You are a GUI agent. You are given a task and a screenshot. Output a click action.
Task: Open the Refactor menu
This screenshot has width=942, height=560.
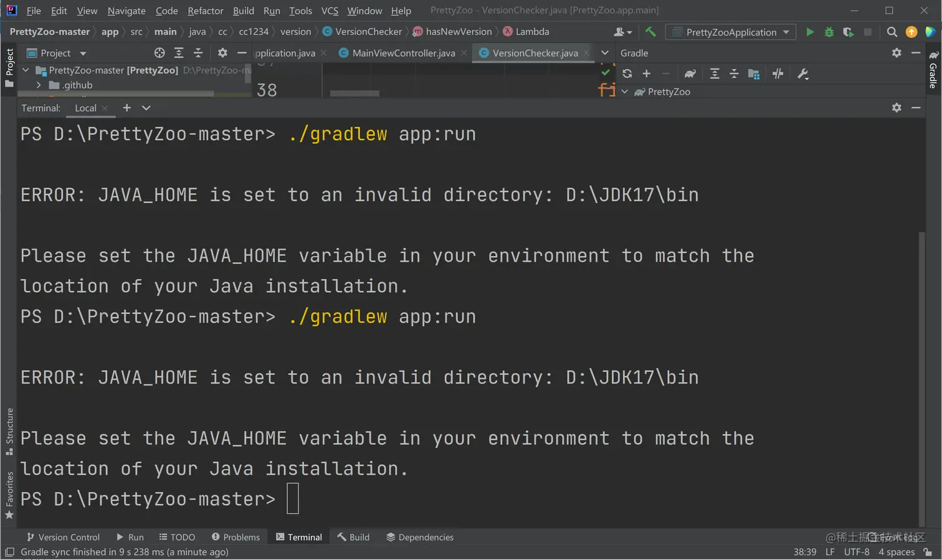[206, 11]
